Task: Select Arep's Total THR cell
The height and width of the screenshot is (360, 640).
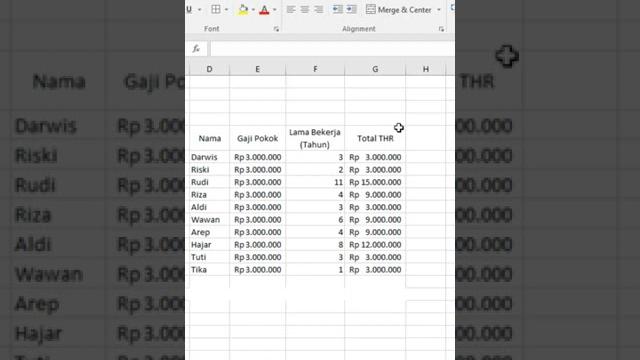Action: (375, 232)
